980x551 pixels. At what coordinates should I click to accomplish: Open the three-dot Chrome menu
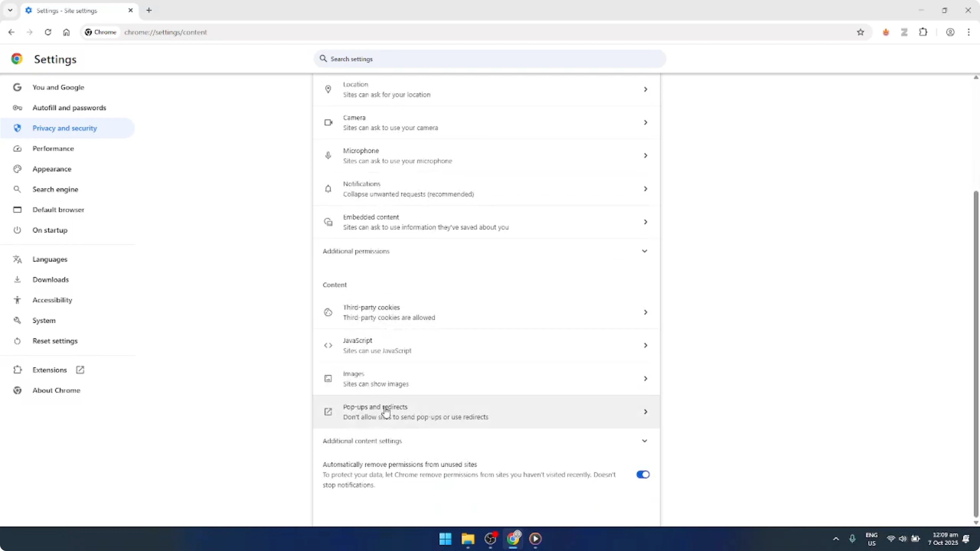click(970, 32)
